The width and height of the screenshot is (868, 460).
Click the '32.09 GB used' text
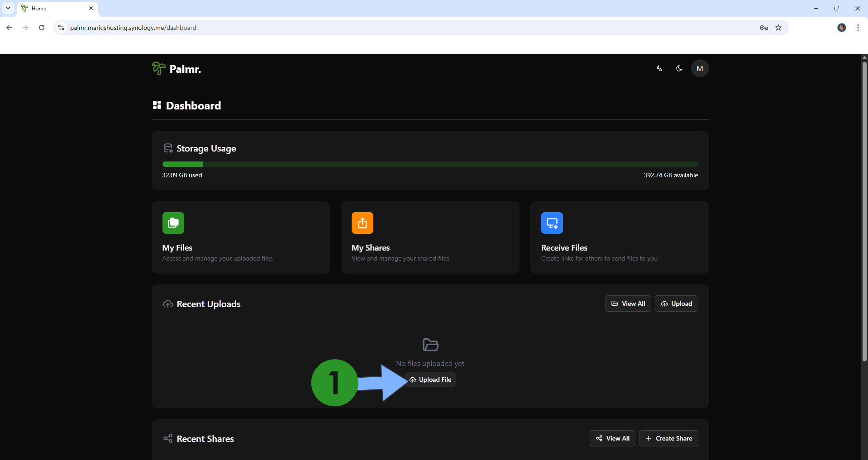(x=182, y=175)
